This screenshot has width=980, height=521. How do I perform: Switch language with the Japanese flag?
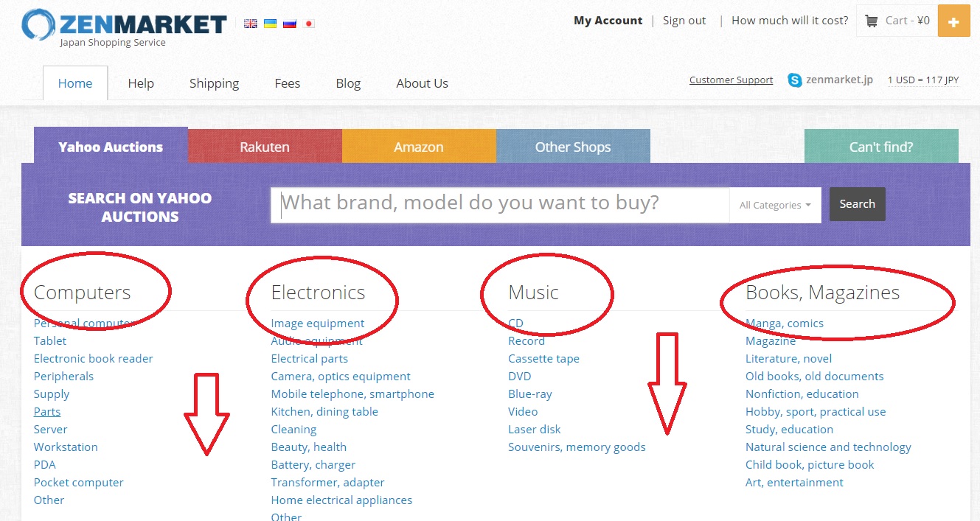pyautogui.click(x=309, y=23)
